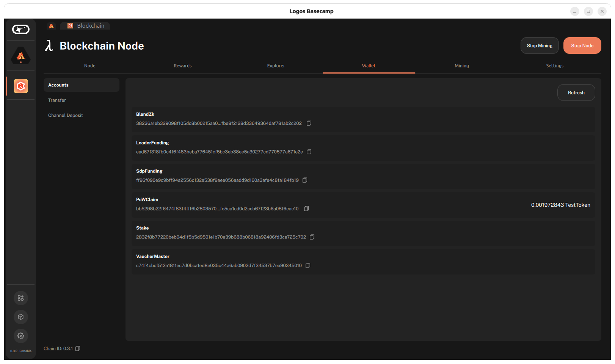The height and width of the screenshot is (364, 615).
Task: Switch to the tent icon top tab
Action: click(x=52, y=26)
